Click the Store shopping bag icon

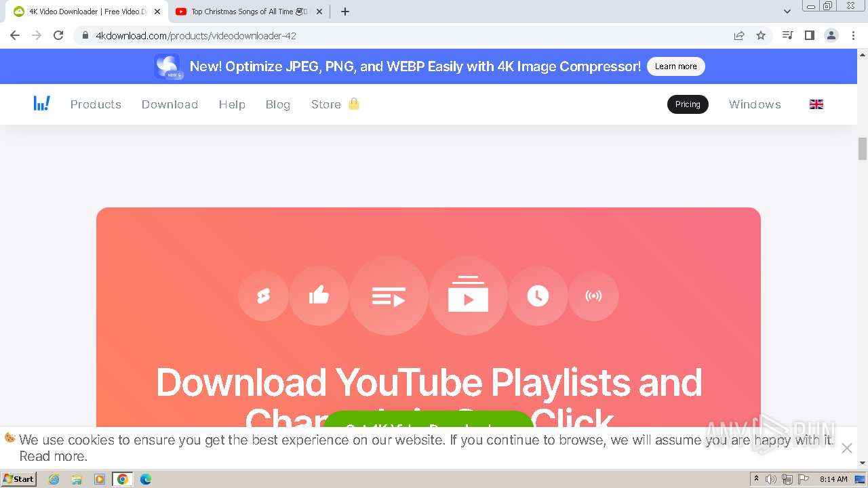353,104
